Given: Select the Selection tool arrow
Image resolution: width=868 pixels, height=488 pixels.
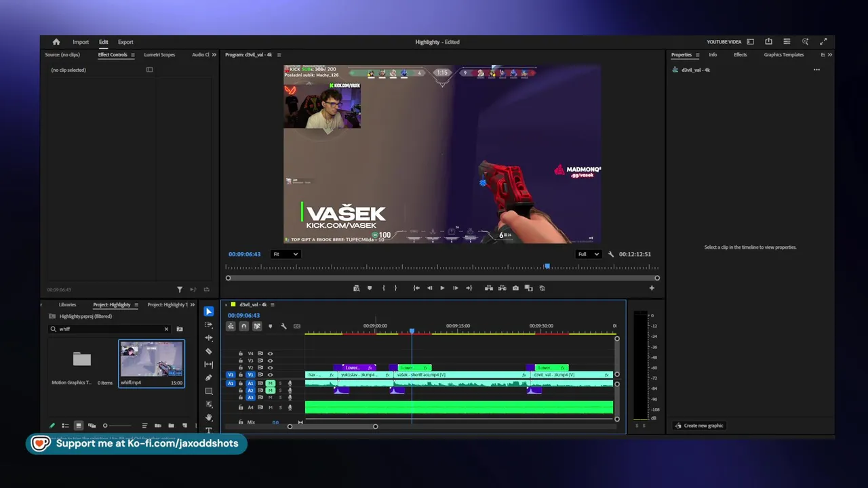Looking at the screenshot, I should 209,312.
